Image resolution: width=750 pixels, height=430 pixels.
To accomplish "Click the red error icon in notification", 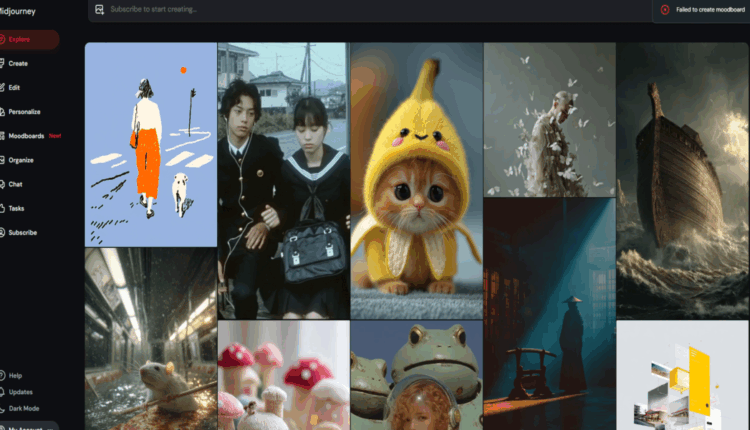I will 665,9.
